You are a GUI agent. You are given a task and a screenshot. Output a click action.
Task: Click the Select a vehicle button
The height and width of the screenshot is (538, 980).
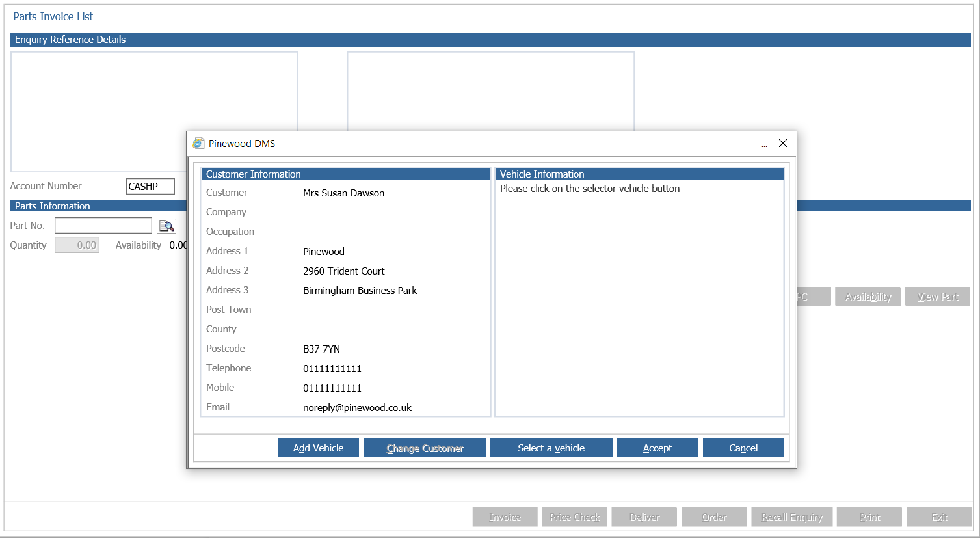[x=551, y=448]
